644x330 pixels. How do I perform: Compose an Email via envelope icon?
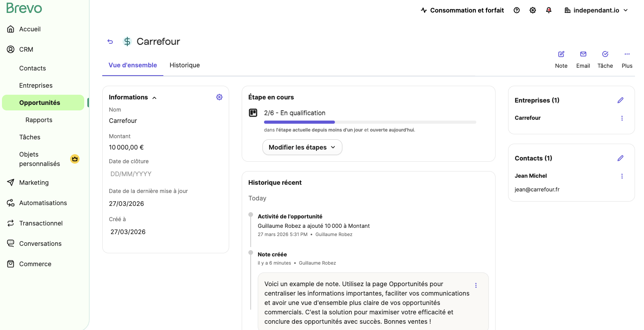[583, 54]
